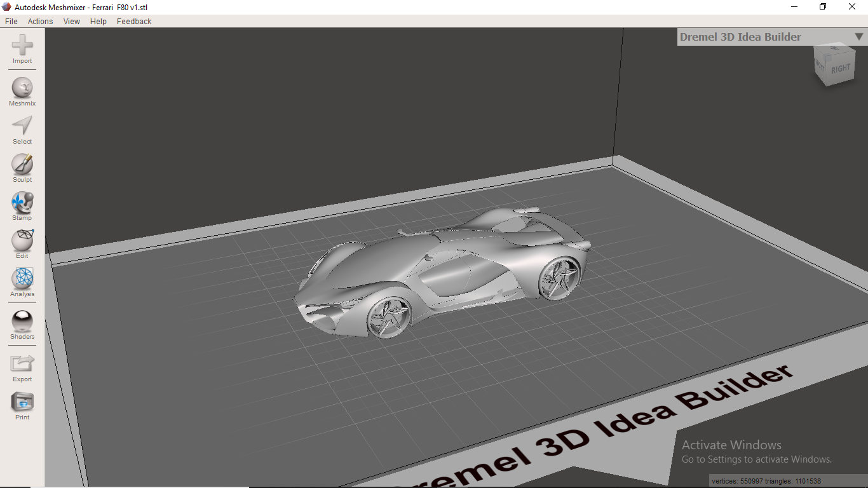Open the Help menu
This screenshot has height=488, width=868.
click(98, 21)
